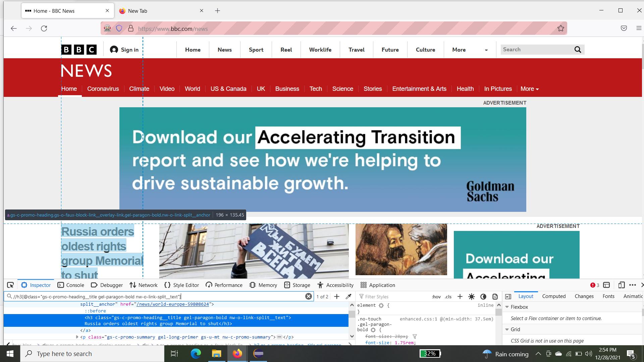Click the Goldman Sachs banner advertisement
The image size is (644, 362).
(x=323, y=160)
